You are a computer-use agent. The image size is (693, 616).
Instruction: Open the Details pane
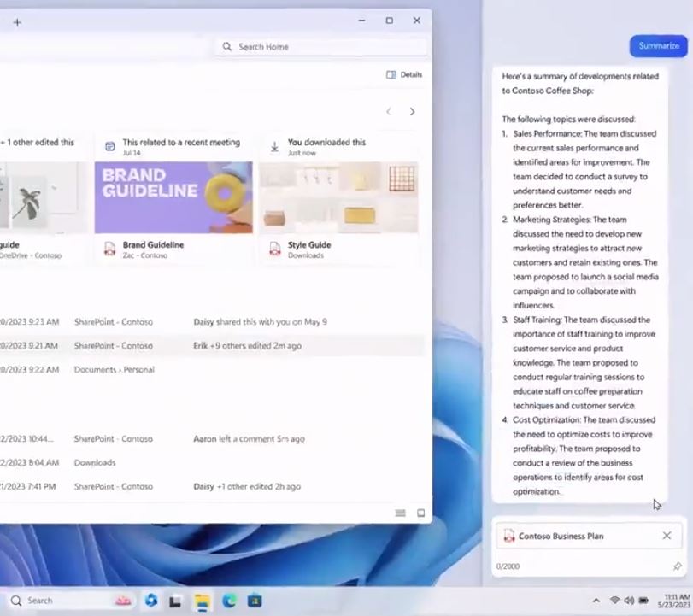click(404, 74)
